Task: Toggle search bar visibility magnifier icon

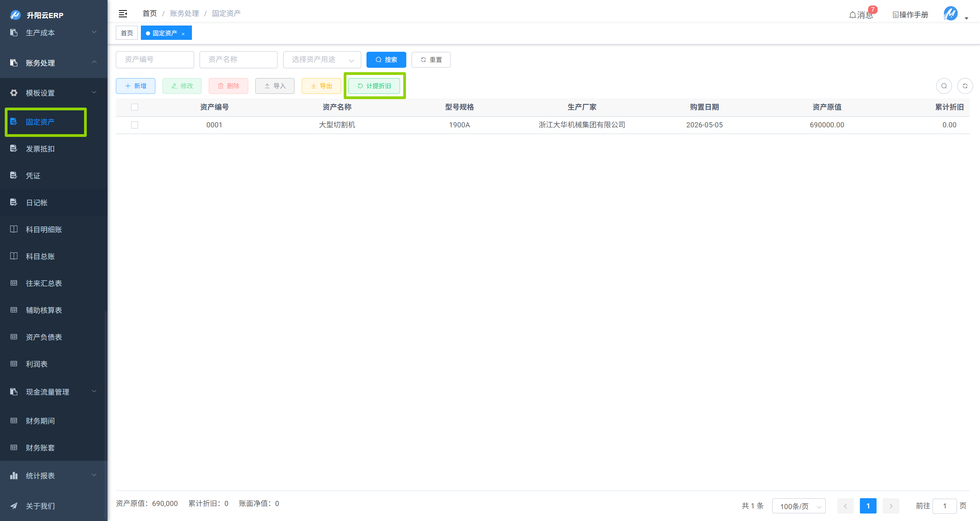Action: click(x=944, y=86)
